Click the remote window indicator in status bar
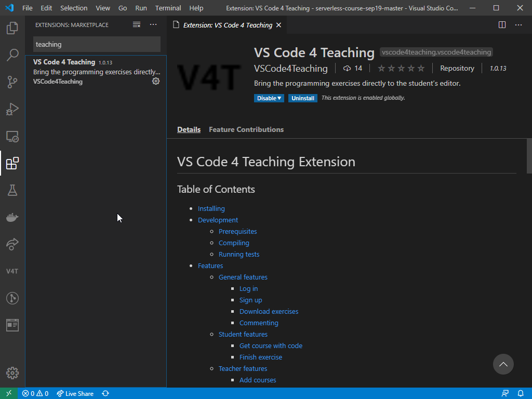532x399 pixels. point(9,393)
